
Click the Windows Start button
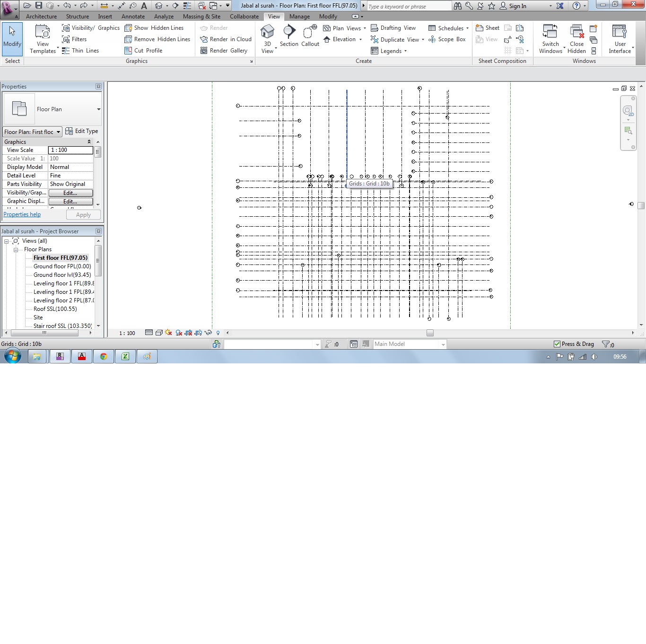tap(13, 356)
